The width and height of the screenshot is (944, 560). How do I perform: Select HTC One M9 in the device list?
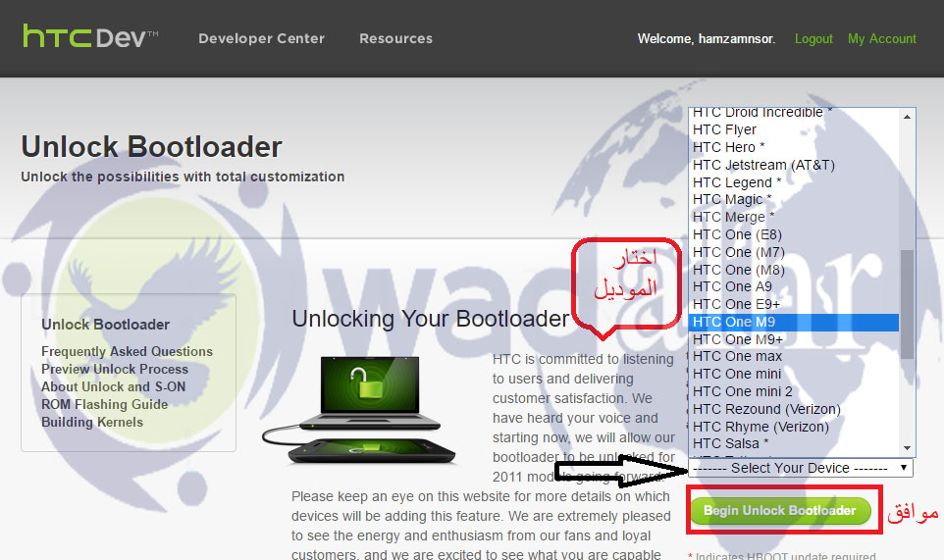794,322
